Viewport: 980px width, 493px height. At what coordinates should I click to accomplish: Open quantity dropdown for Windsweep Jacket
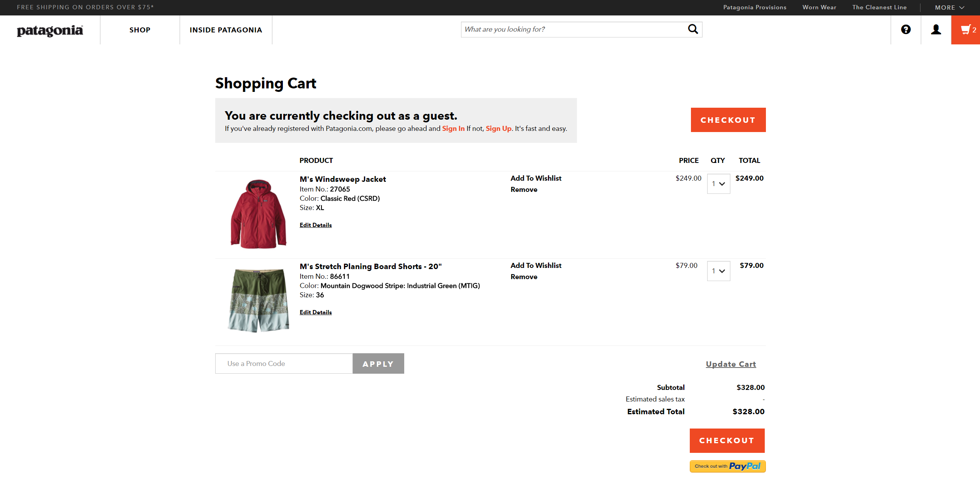click(x=718, y=184)
